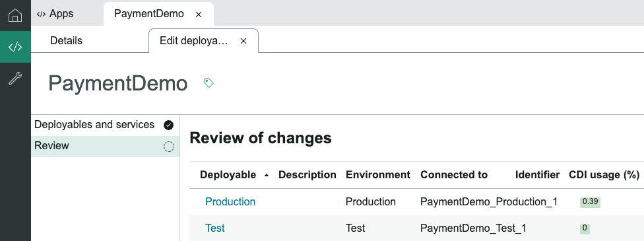Click the 0.39 CDI usage badge

[x=590, y=202]
